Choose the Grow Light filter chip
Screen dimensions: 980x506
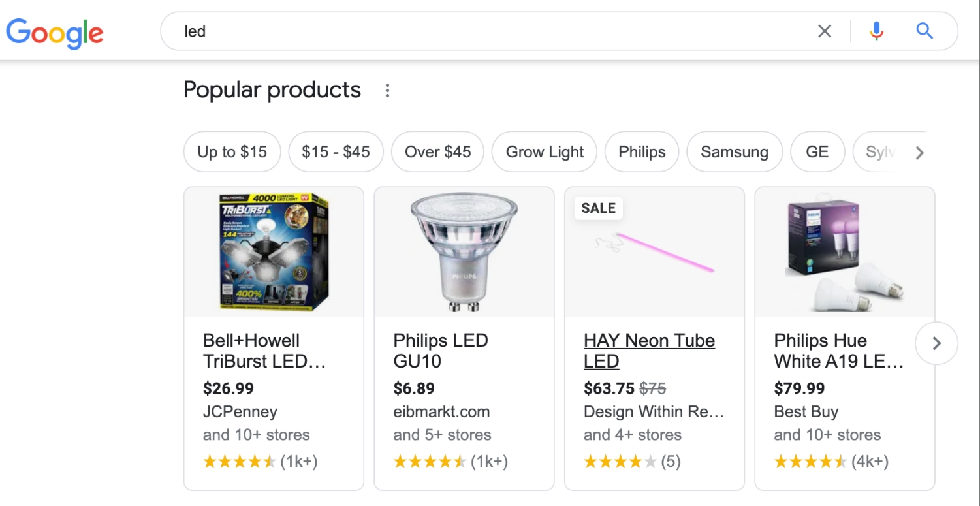pyautogui.click(x=545, y=152)
